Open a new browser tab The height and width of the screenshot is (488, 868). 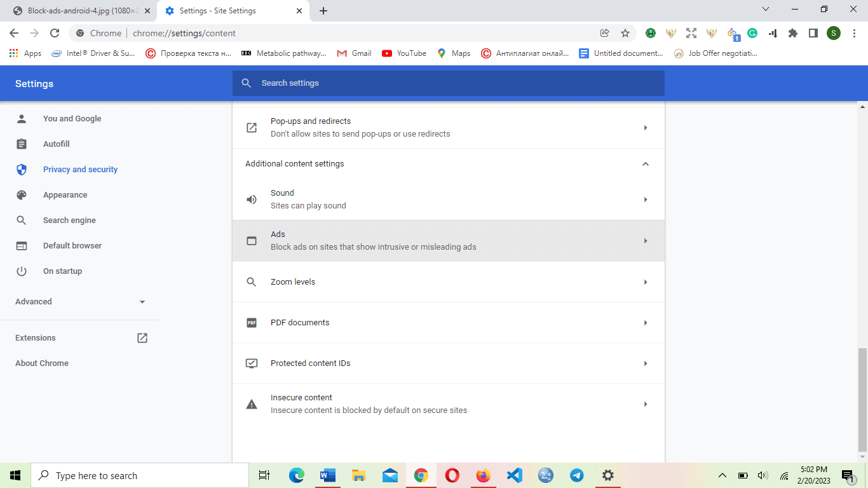coord(323,11)
